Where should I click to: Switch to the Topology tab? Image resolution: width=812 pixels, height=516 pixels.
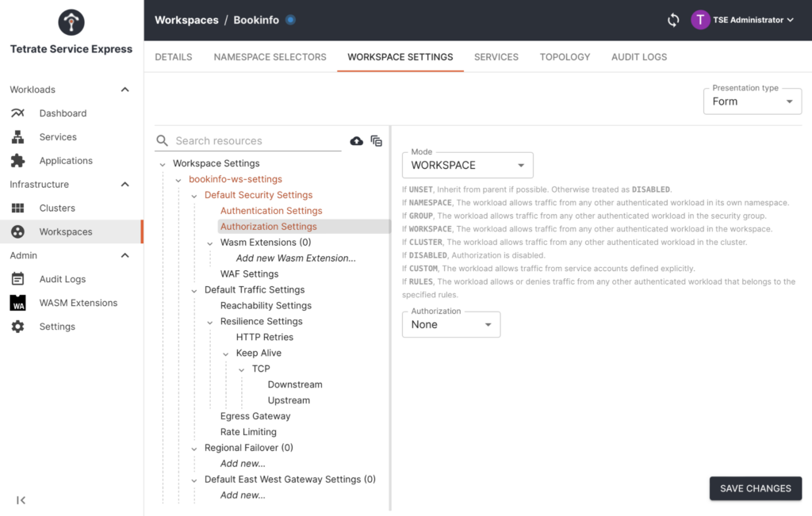point(565,57)
